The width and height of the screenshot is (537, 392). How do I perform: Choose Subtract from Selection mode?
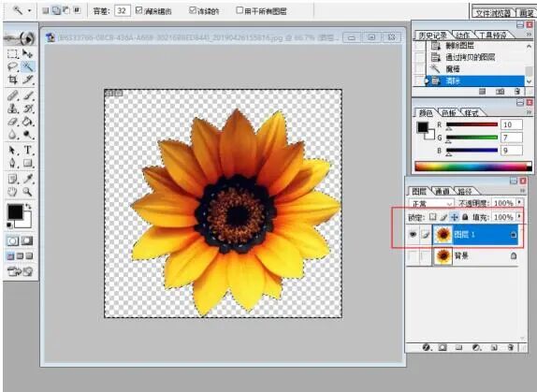pyautogui.click(x=66, y=11)
